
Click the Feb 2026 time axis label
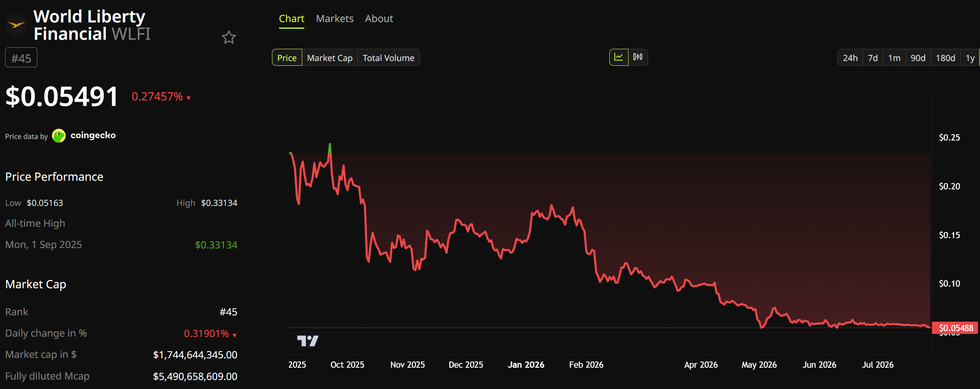pos(586,365)
